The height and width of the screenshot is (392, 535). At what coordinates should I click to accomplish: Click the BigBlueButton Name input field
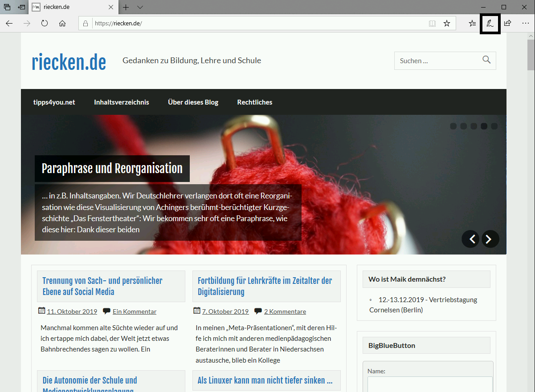[x=430, y=384]
